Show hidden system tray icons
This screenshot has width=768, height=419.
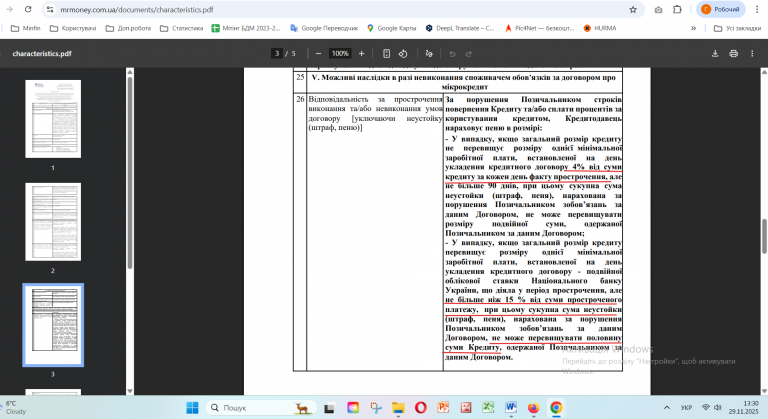coord(667,408)
